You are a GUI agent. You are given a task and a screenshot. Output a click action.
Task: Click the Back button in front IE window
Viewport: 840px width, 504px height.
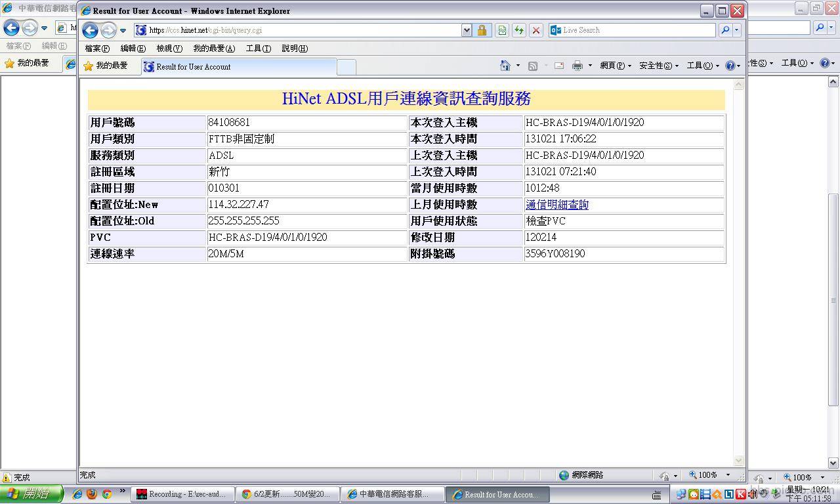[91, 30]
